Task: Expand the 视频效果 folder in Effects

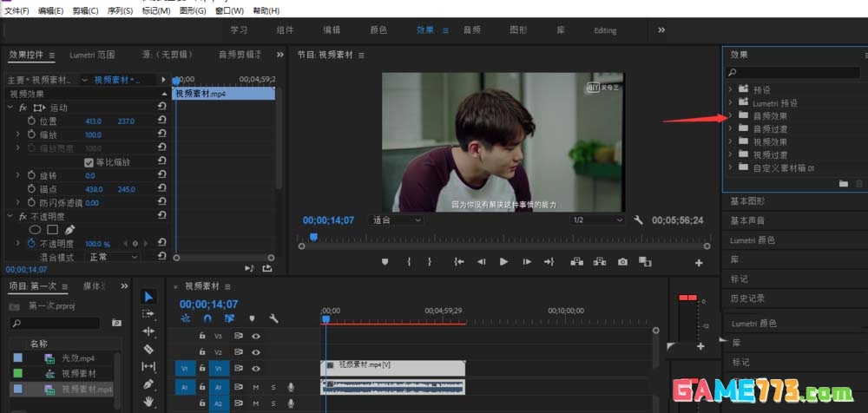Action: (x=730, y=141)
